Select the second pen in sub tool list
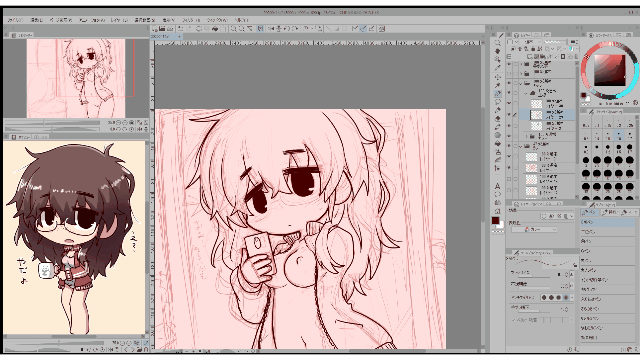 coord(608,231)
